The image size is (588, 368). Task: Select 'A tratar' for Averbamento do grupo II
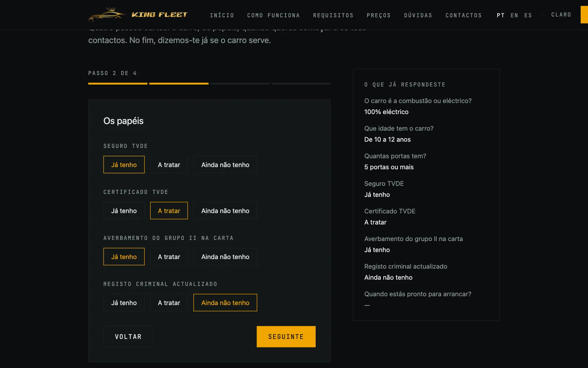tap(169, 257)
